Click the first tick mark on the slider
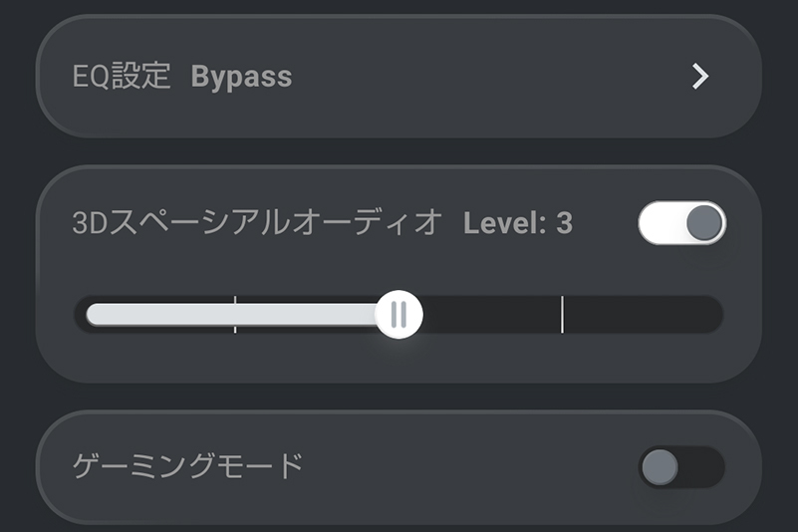The image size is (798, 532). point(235,315)
